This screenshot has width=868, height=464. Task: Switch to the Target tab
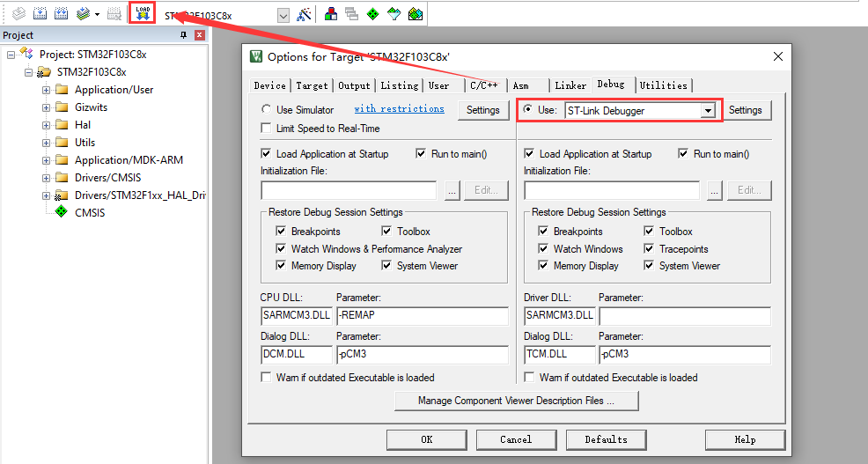[x=312, y=85]
